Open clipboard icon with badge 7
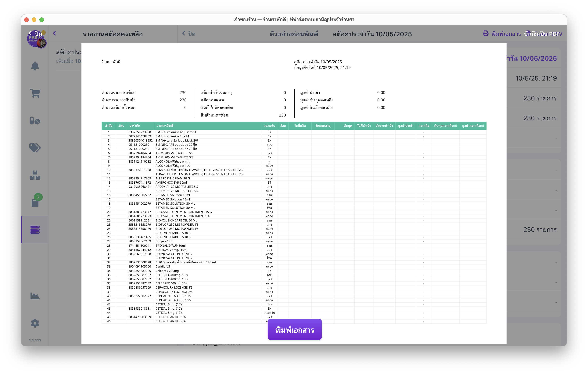Screen dimensions: 588x374 coord(35,202)
